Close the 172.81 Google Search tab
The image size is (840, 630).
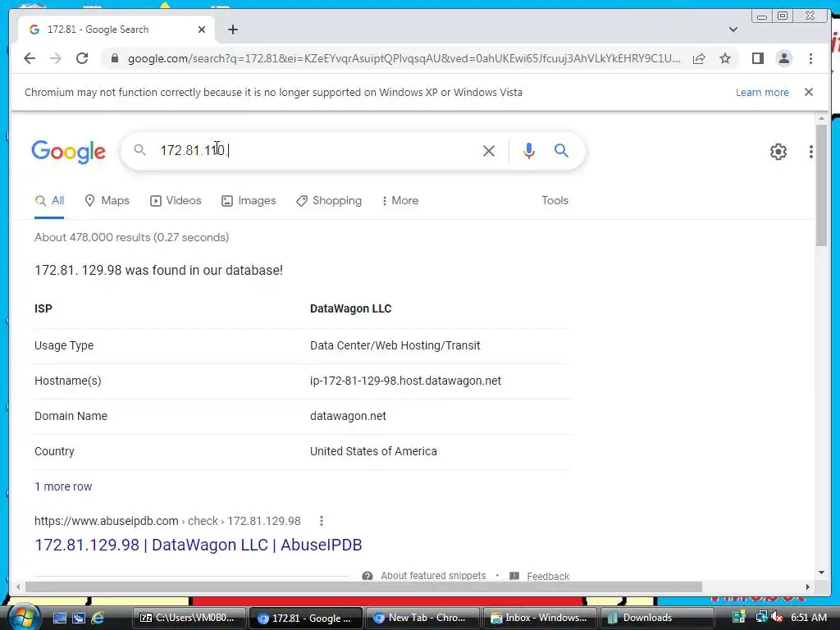coord(202,30)
